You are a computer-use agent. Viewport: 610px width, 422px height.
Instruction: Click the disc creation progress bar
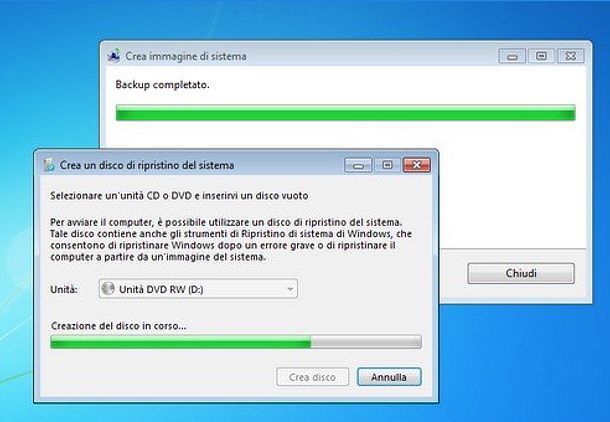[236, 342]
